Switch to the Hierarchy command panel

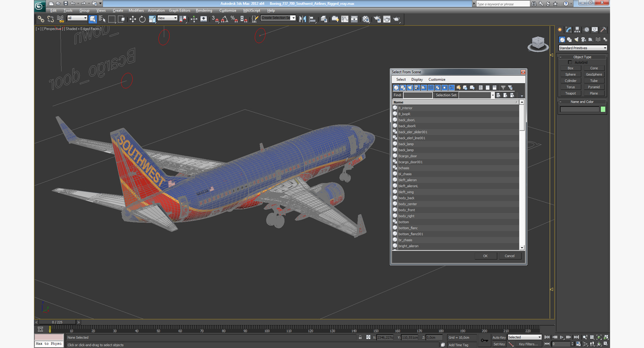click(577, 30)
